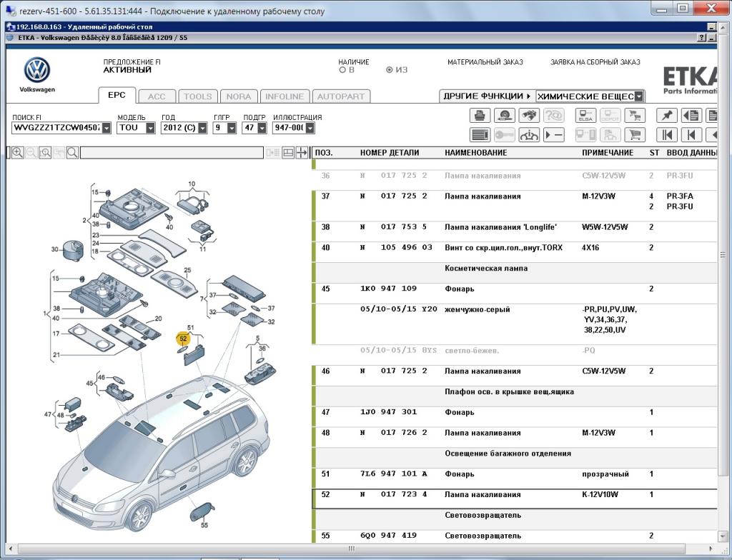Image resolution: width=732 pixels, height=560 pixels.
Task: Select part row 46 with C5W-12V5W note
Action: click(x=515, y=376)
